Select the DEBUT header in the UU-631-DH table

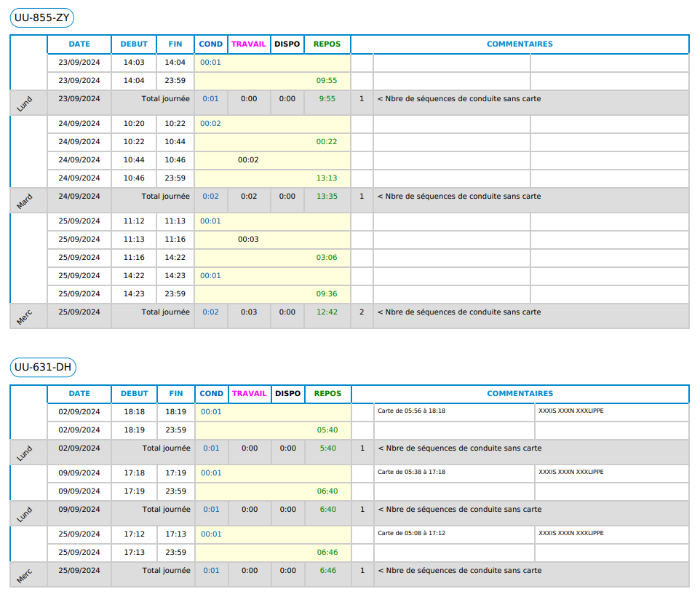pyautogui.click(x=135, y=394)
